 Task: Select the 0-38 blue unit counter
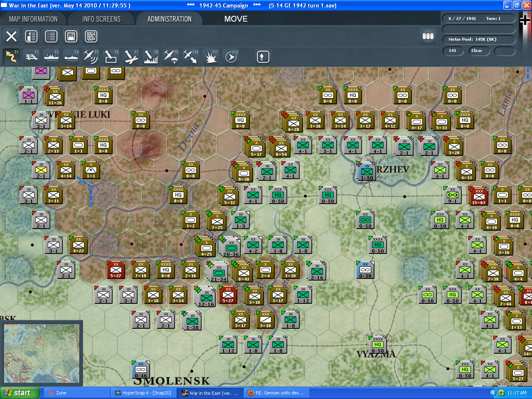pyautogui.click(x=365, y=270)
